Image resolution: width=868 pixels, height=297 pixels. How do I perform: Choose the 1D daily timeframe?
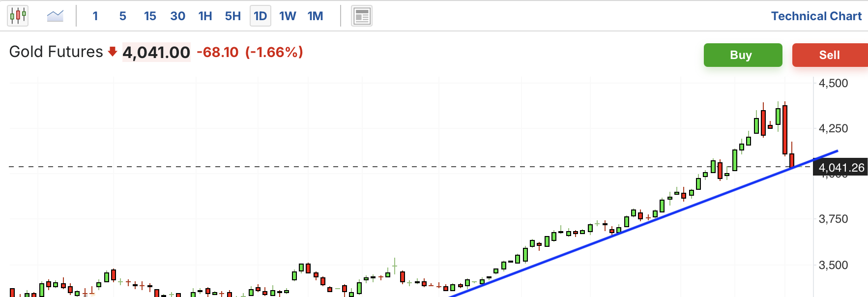coord(260,16)
